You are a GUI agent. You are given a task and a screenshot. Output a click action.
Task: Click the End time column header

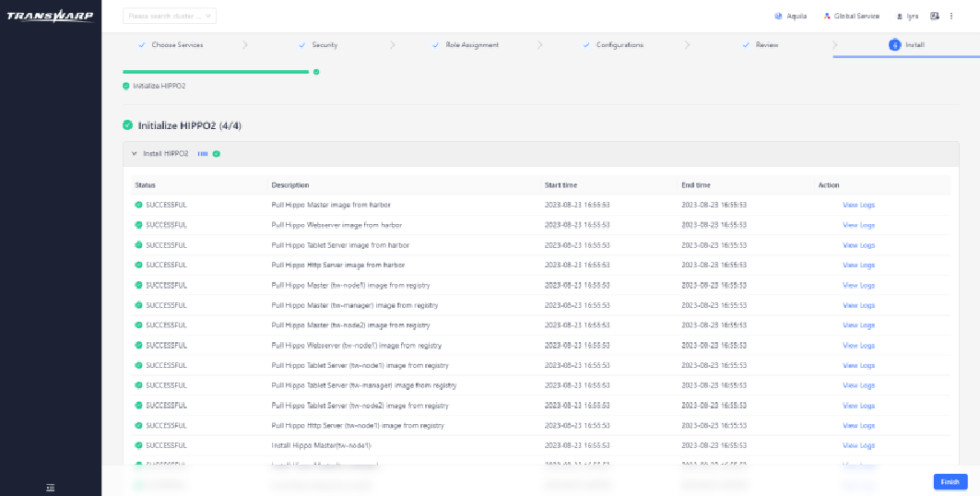pos(696,185)
